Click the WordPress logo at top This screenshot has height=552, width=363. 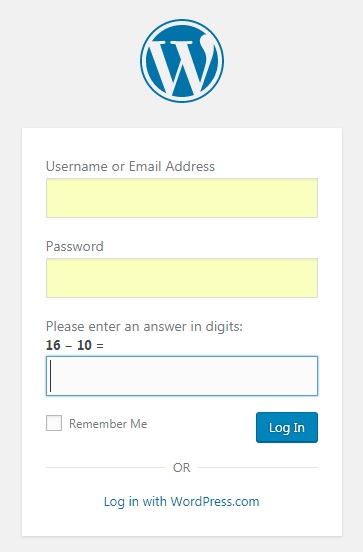(182, 61)
